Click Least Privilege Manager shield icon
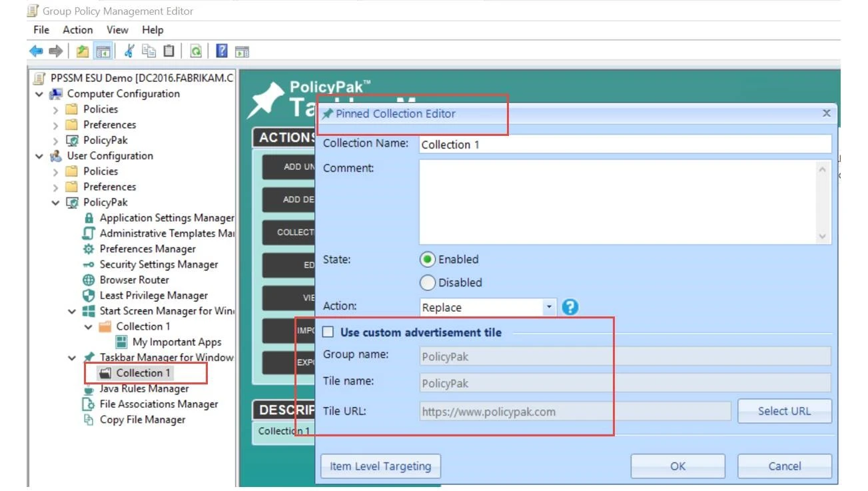Viewport: 868px width, 491px height. (x=89, y=295)
